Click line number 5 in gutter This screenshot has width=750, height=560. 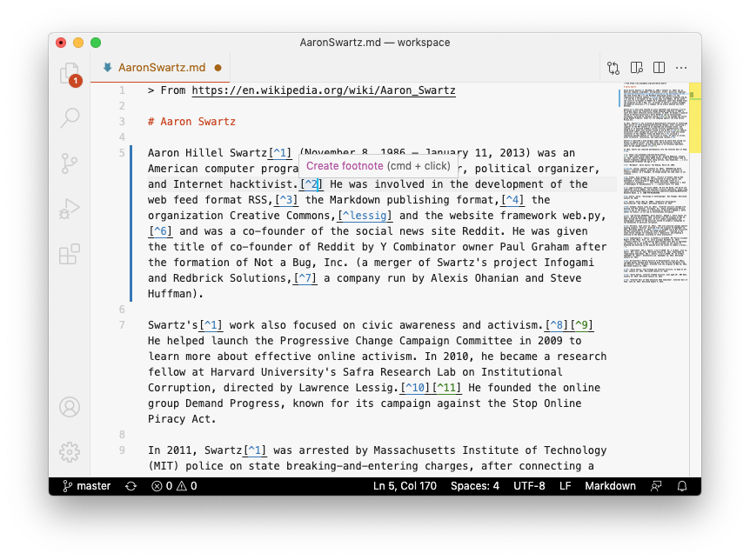click(122, 153)
